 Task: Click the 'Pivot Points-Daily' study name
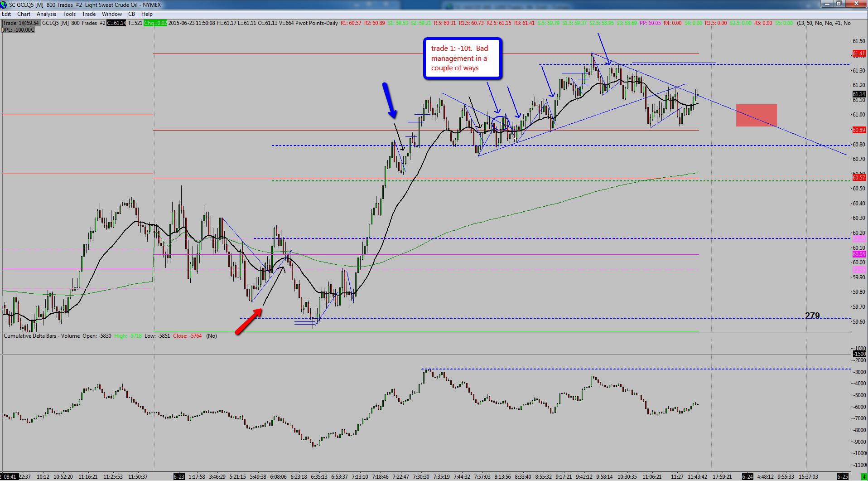point(316,23)
